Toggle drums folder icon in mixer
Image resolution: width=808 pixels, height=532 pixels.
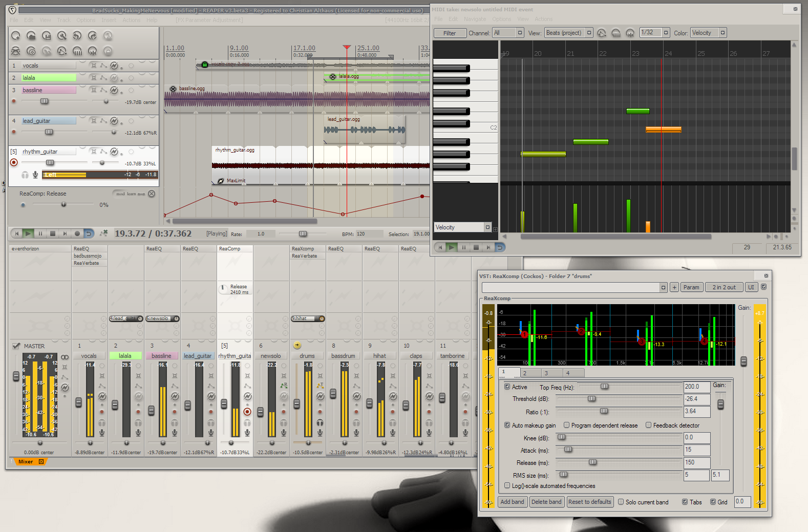297,346
